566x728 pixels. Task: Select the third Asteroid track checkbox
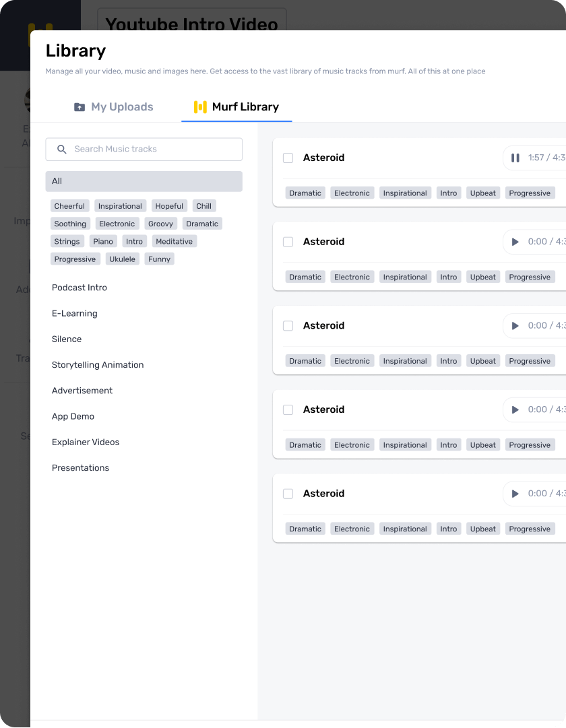click(x=288, y=326)
